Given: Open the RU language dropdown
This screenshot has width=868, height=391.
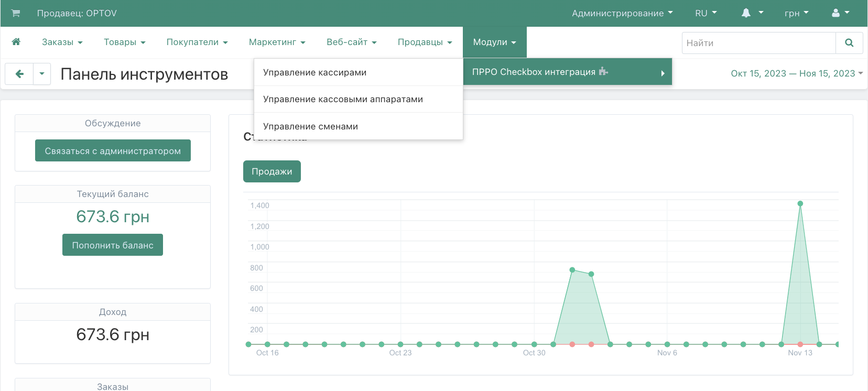Looking at the screenshot, I should (x=706, y=13).
